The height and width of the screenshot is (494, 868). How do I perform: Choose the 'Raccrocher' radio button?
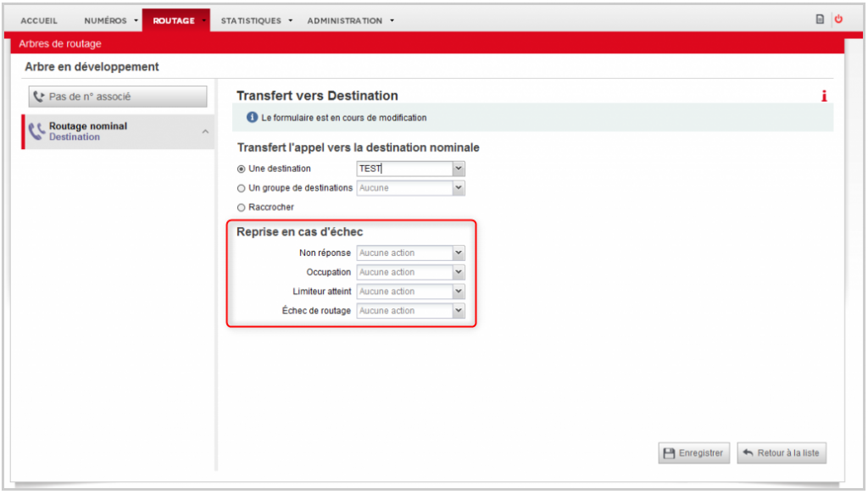coord(242,207)
